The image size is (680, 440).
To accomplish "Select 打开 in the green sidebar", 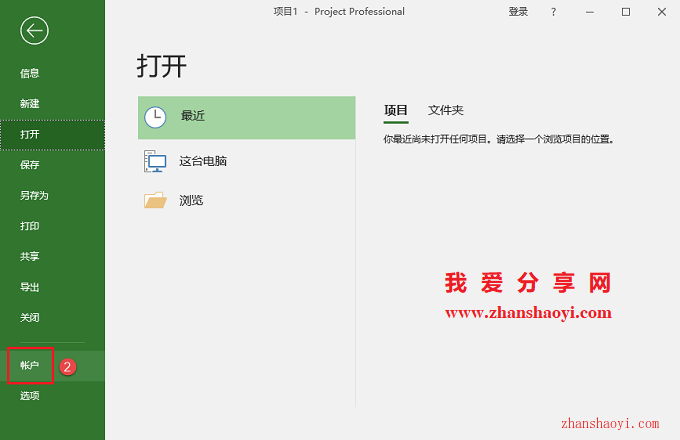I will 52,135.
